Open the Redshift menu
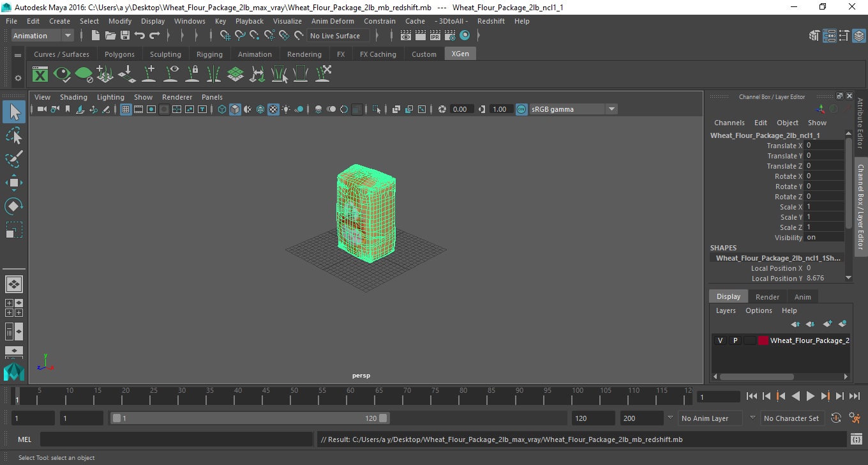This screenshot has width=868, height=465. (x=491, y=21)
